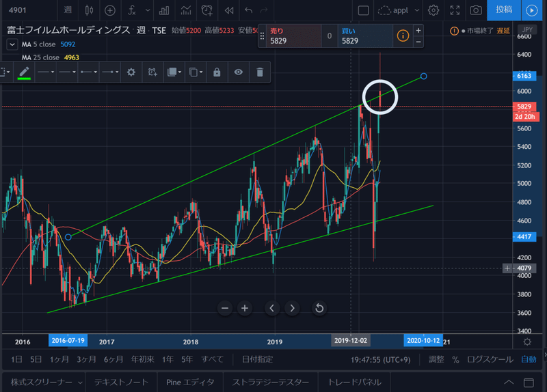Viewport: 547px width, 392px height.
Task: Expand the arrow next to appl
Action: (x=417, y=10)
